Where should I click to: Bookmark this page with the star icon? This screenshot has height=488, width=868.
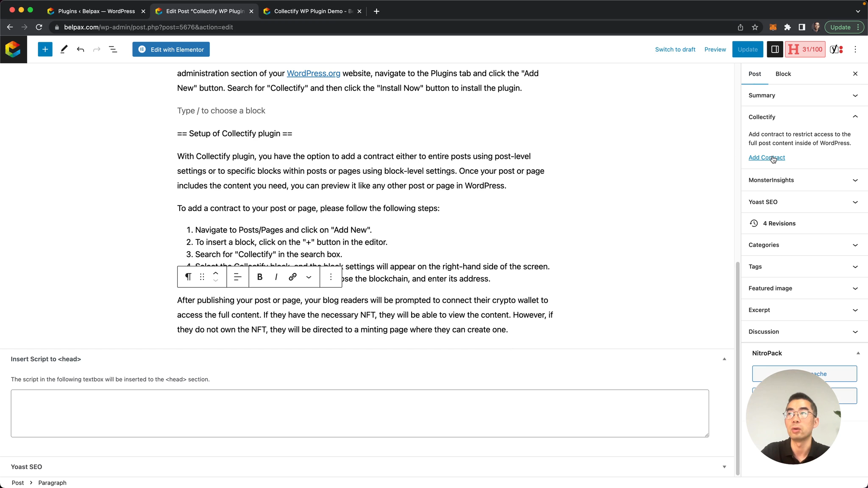click(x=755, y=27)
